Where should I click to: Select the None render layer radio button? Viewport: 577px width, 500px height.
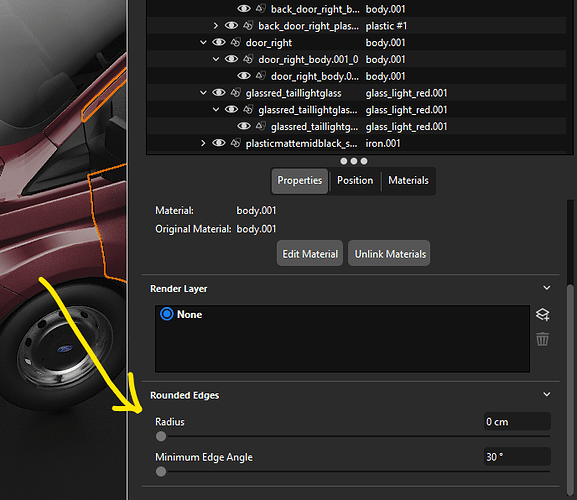click(167, 314)
